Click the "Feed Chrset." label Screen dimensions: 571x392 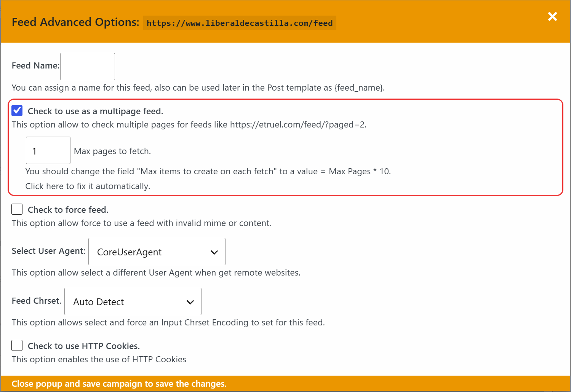click(x=37, y=301)
